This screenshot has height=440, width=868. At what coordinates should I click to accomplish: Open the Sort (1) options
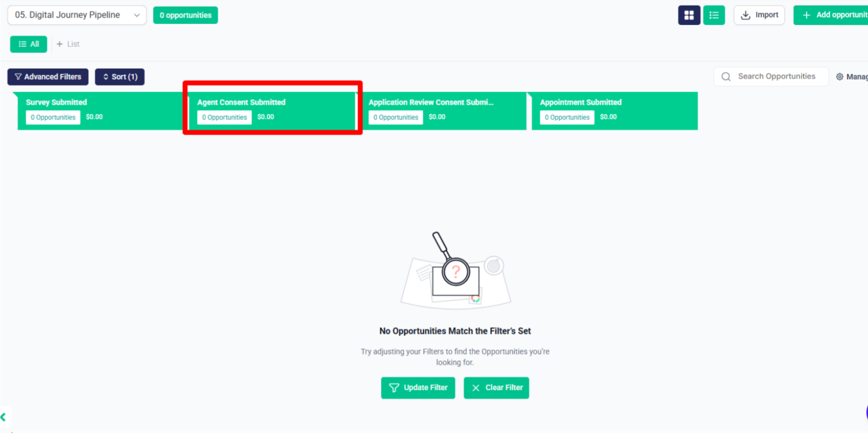point(120,77)
